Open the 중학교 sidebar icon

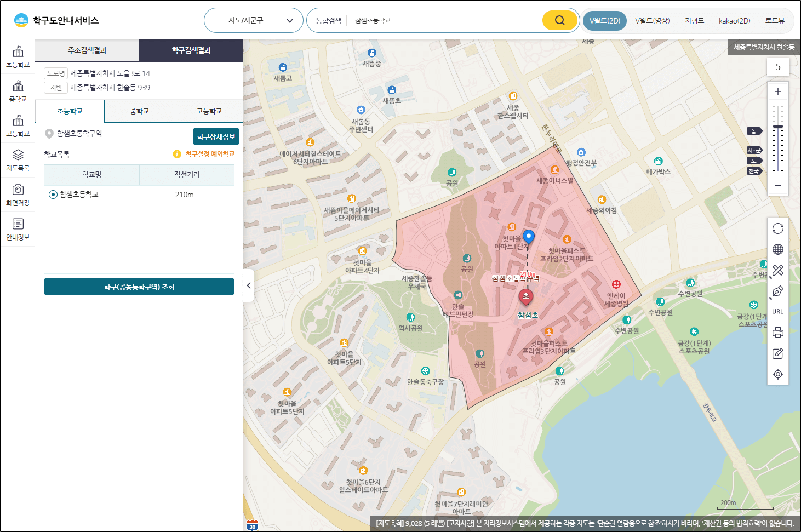pos(18,91)
